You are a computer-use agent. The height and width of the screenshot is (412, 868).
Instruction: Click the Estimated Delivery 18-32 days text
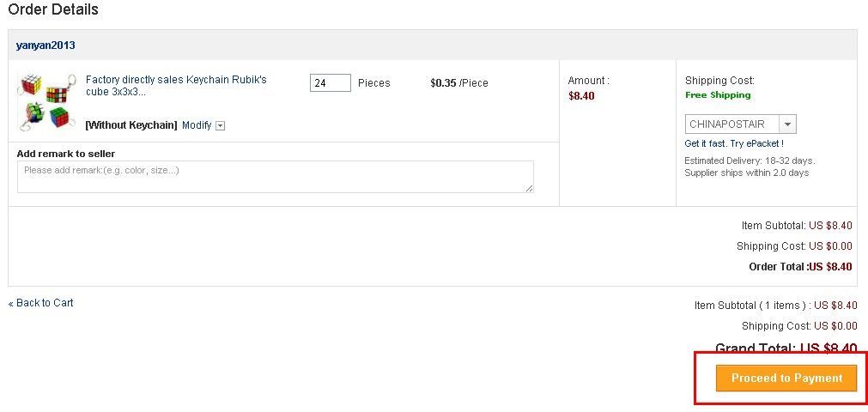750,161
